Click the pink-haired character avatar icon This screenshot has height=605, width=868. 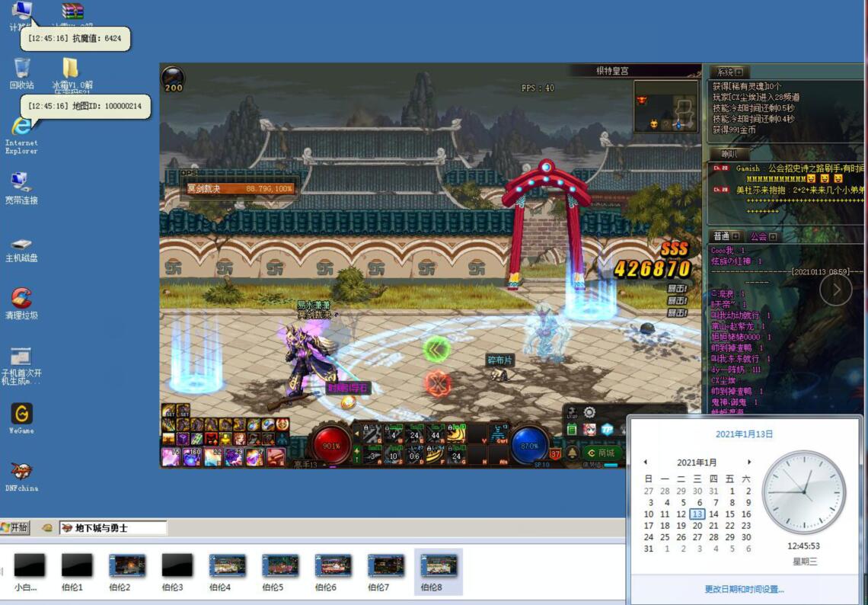click(589, 430)
